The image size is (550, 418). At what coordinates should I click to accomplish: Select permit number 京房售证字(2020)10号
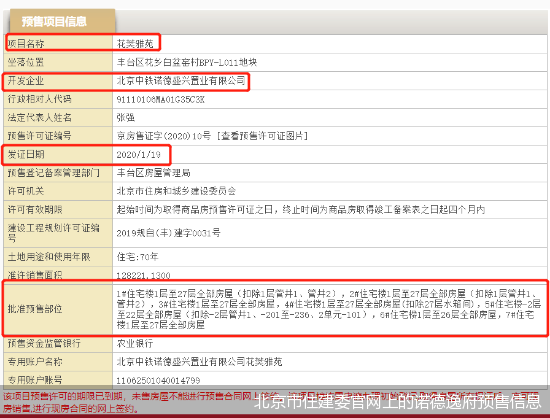click(164, 136)
